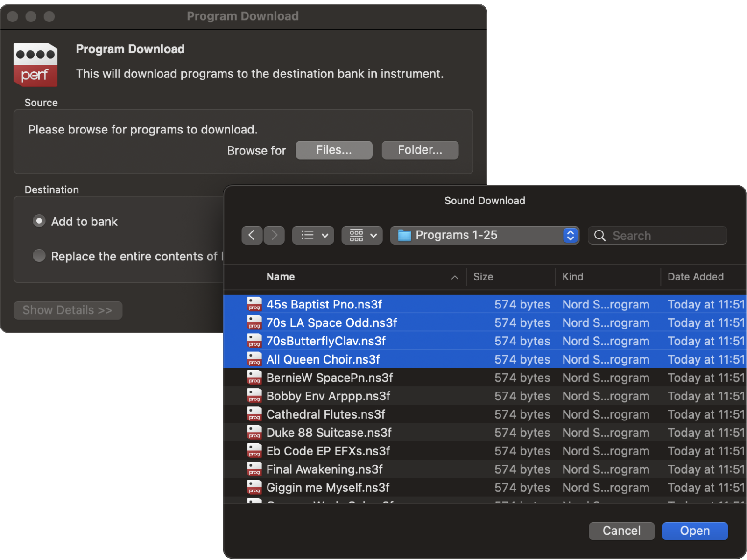
Task: Select the file name 45s Baptist Pno.ns3f
Action: pos(324,304)
